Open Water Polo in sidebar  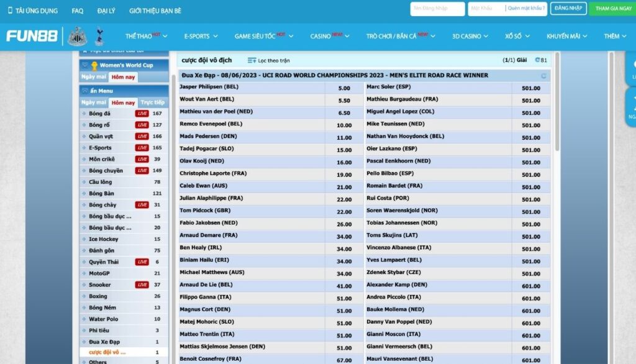click(104, 319)
